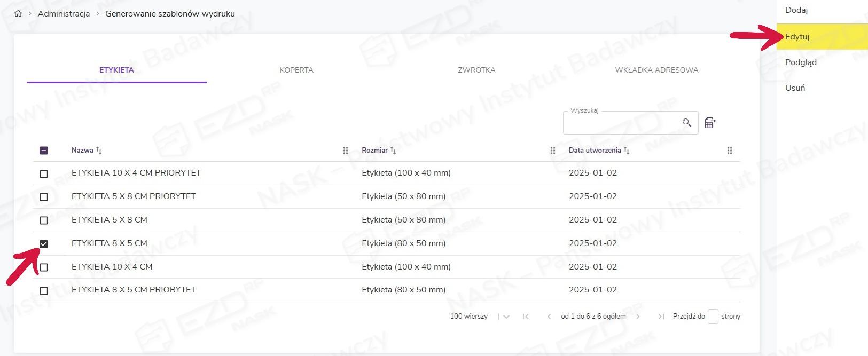
Task: Go to next page arrow
Action: (638, 317)
